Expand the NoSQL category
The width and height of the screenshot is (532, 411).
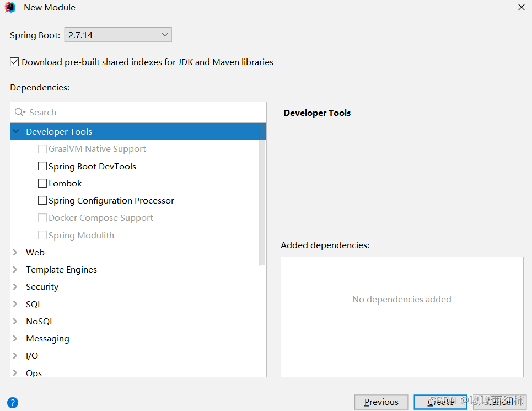[15, 321]
